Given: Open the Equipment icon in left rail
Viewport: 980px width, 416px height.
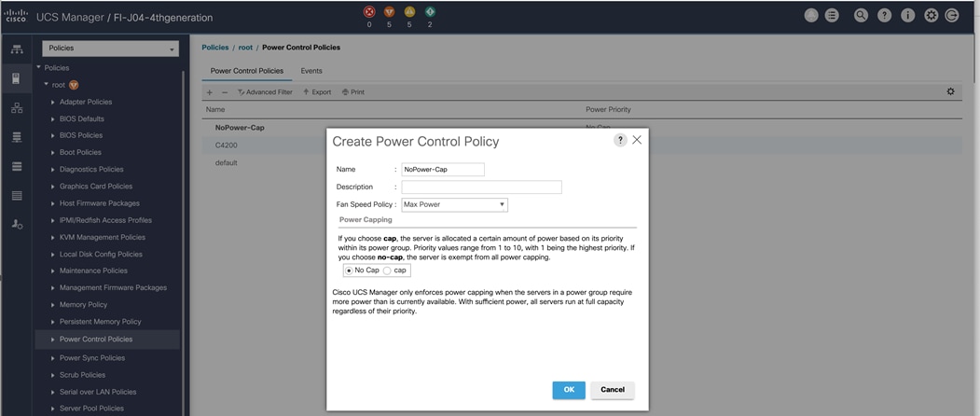Looking at the screenshot, I should (x=17, y=49).
